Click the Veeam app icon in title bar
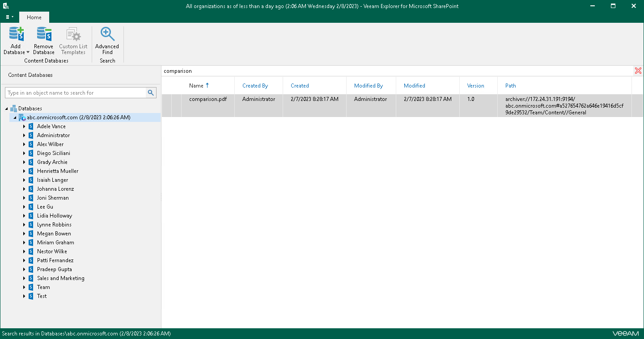644x339 pixels. click(x=6, y=6)
